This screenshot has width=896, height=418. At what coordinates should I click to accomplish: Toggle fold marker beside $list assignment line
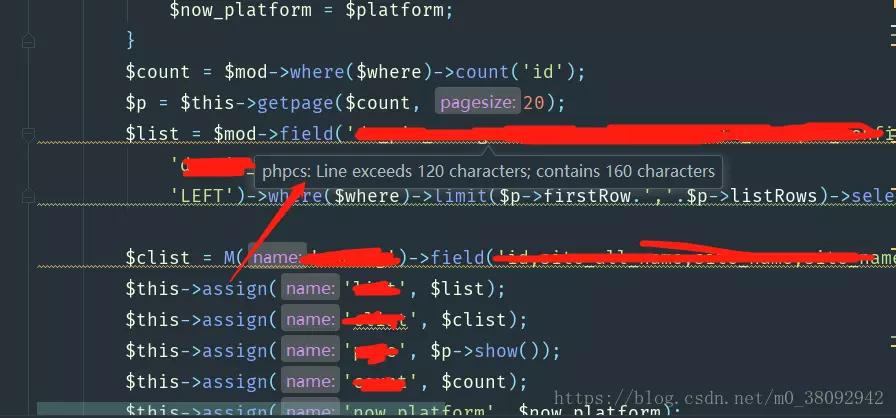pos(28,134)
